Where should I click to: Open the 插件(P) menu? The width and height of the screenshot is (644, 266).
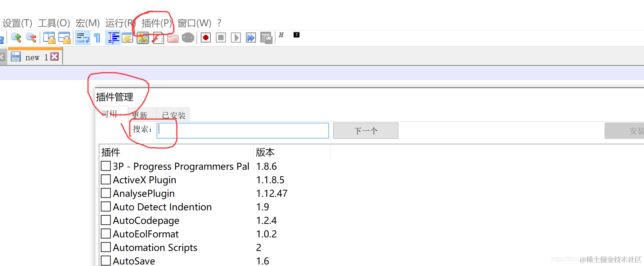(x=156, y=23)
